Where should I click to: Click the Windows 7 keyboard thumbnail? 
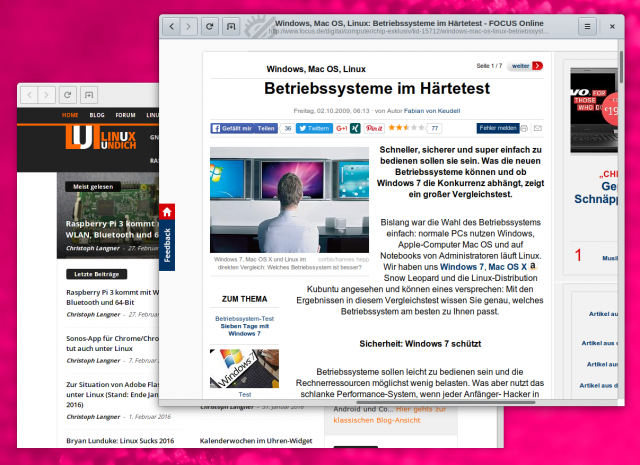pos(244,368)
